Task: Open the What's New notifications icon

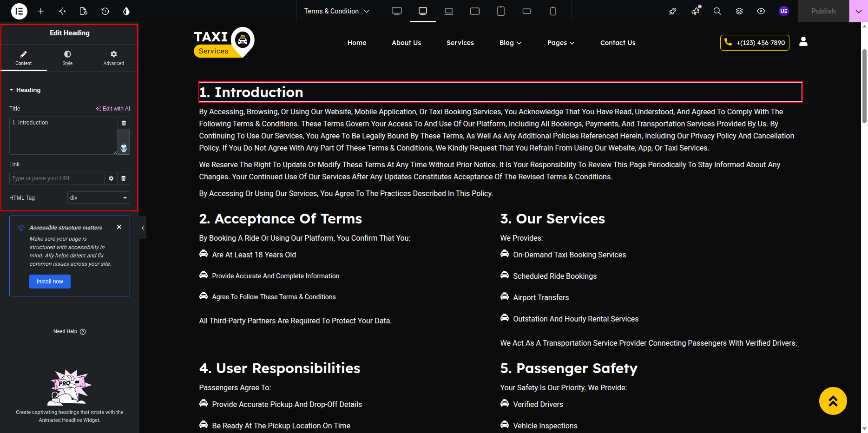Action: click(x=696, y=11)
